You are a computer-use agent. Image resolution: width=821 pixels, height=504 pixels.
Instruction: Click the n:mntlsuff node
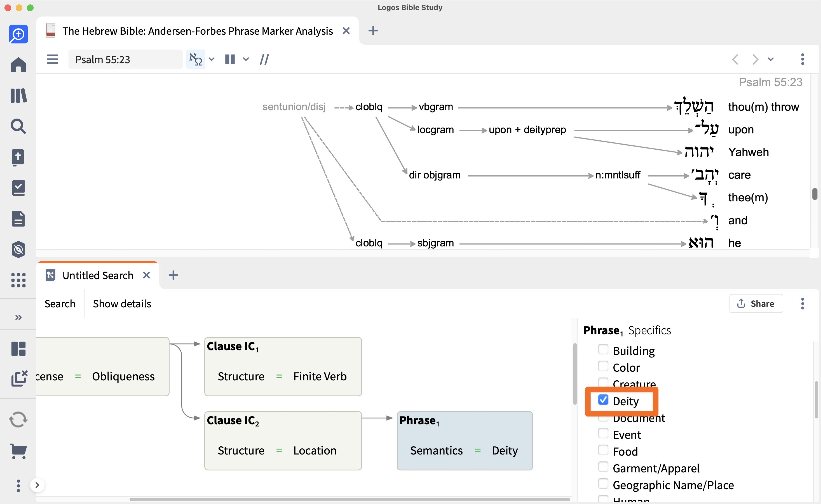(x=618, y=175)
